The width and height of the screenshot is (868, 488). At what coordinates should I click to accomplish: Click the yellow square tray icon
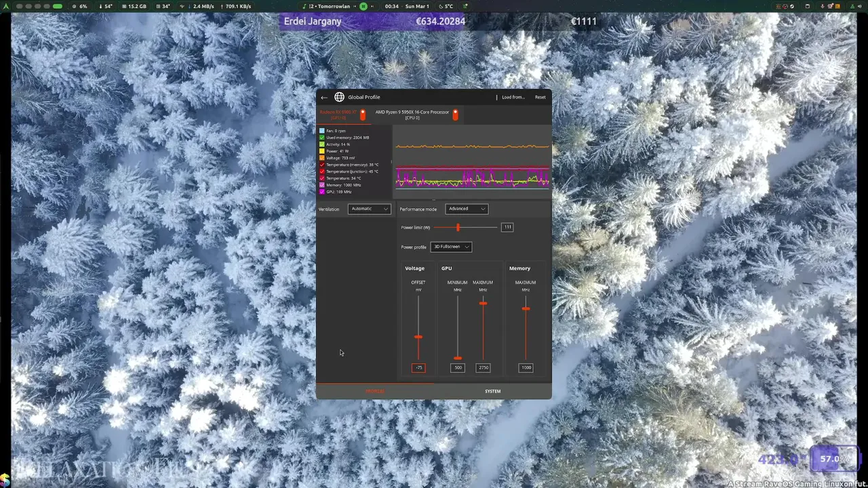point(837,6)
